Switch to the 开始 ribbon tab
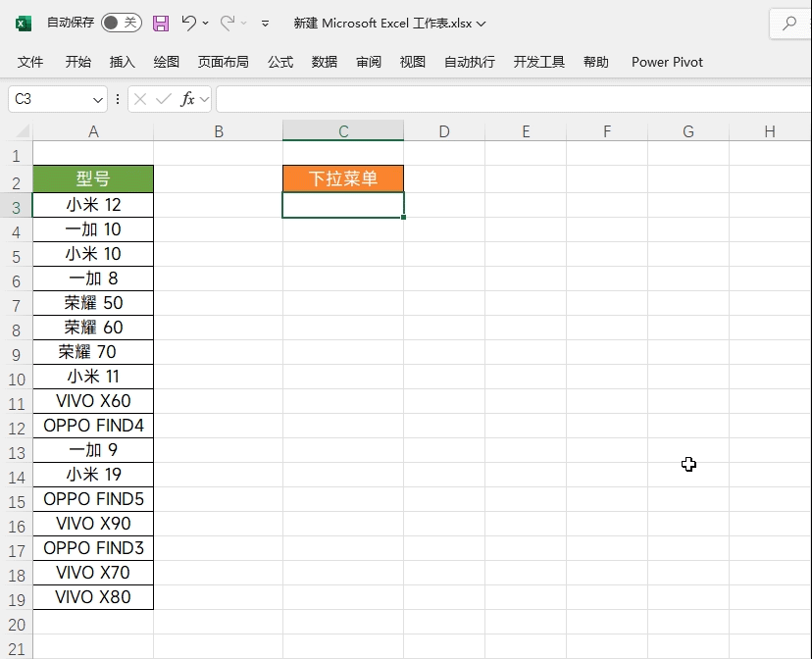The width and height of the screenshot is (812, 659). tap(78, 62)
